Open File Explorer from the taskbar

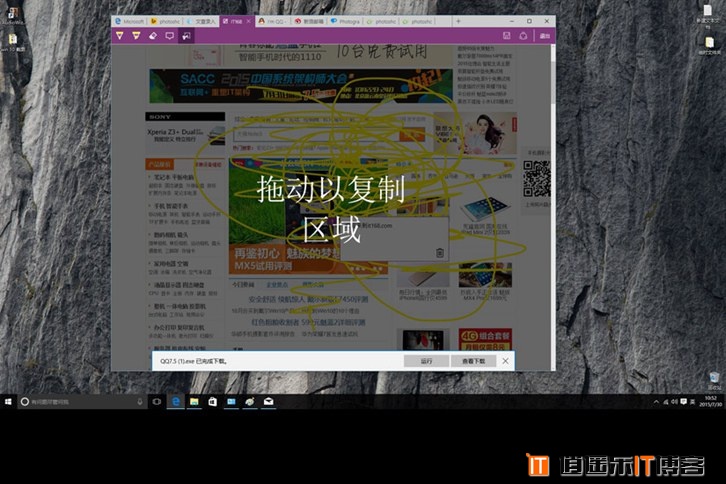(x=194, y=402)
